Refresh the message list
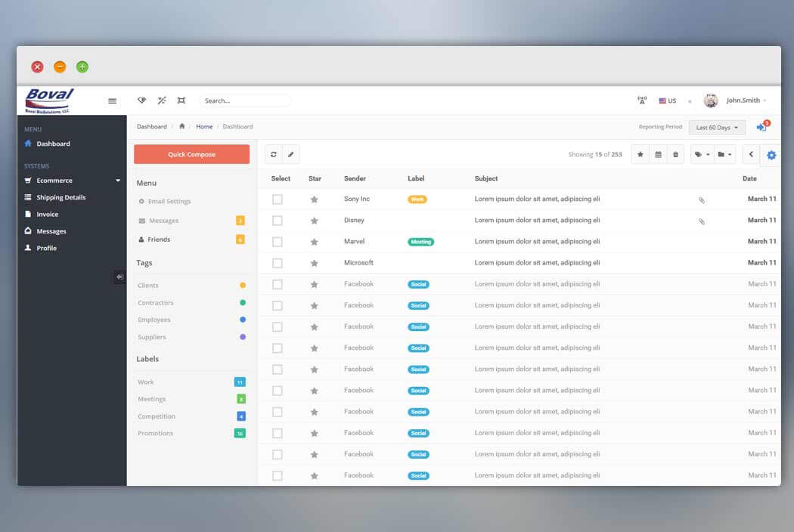Screen dimensions: 794x532 click(274, 154)
